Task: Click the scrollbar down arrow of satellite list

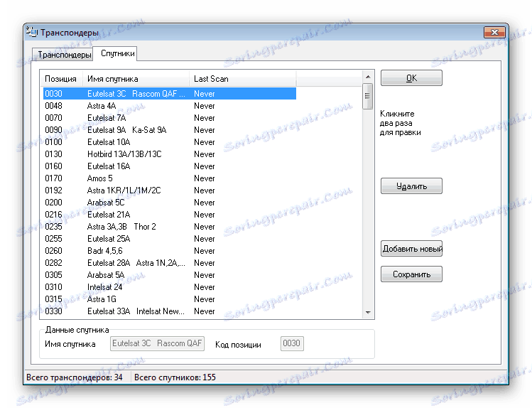Action: coord(368,312)
